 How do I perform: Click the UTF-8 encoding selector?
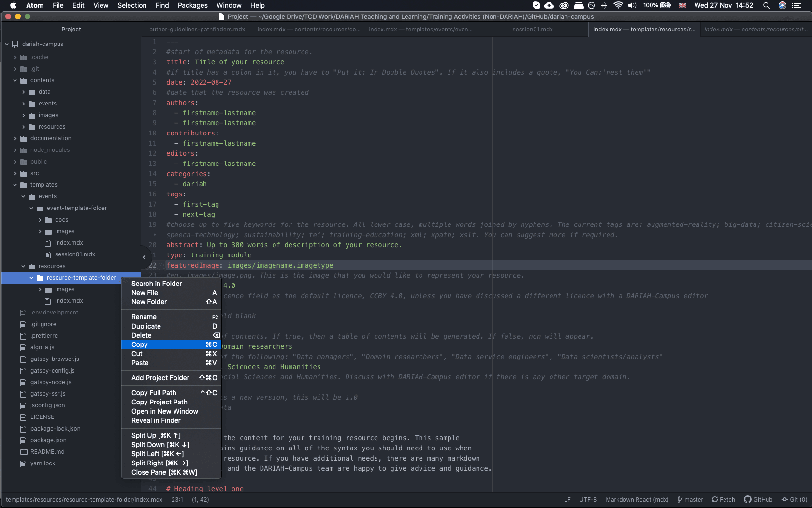click(588, 499)
